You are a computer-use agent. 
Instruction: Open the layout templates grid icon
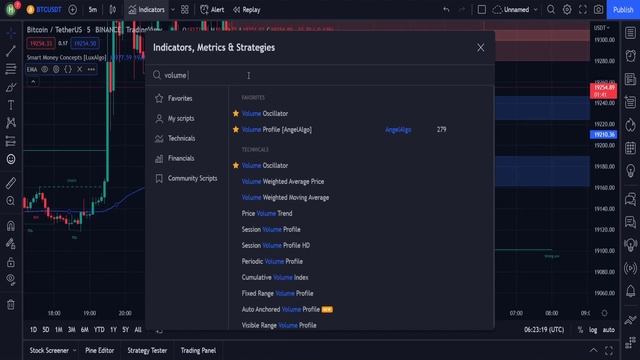[x=184, y=10]
